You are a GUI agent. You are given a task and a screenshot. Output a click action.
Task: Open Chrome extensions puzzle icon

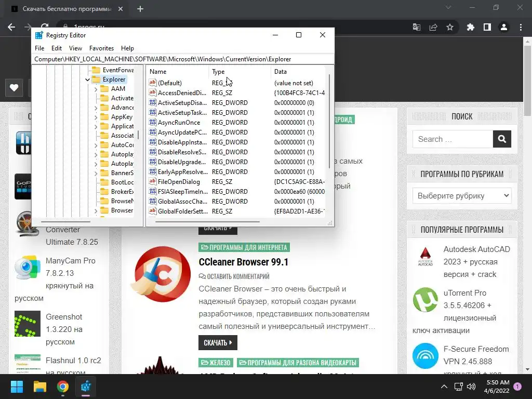[x=470, y=27]
